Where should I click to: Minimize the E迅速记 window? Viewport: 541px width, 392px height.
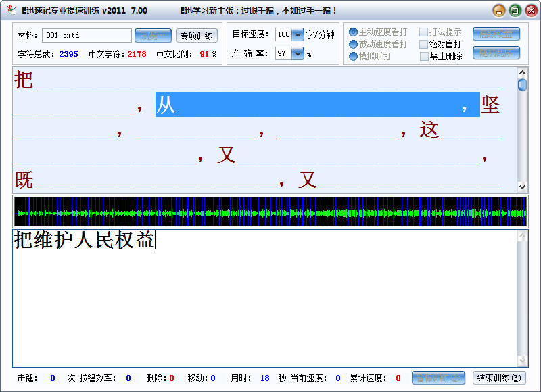(499, 11)
